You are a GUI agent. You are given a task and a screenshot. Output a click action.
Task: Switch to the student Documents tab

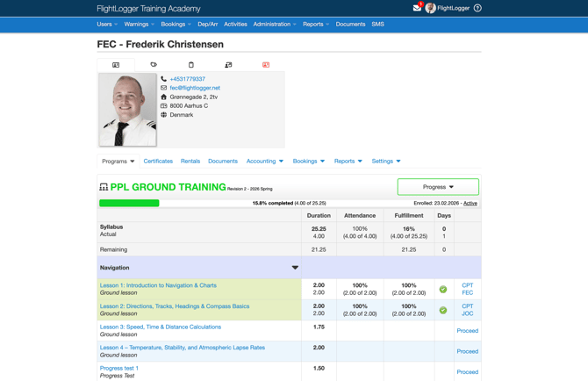pos(223,161)
